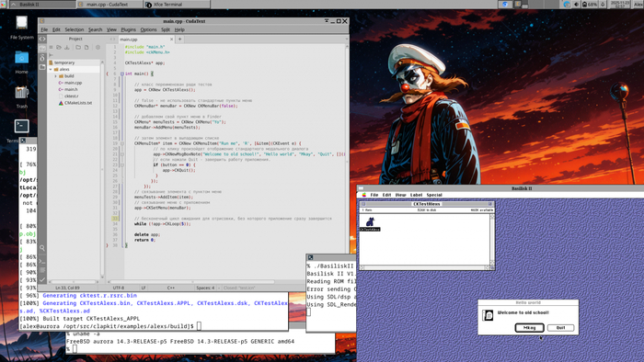The height and width of the screenshot is (362, 644).
Task: Open the Trash desktop icon
Action: 22,96
